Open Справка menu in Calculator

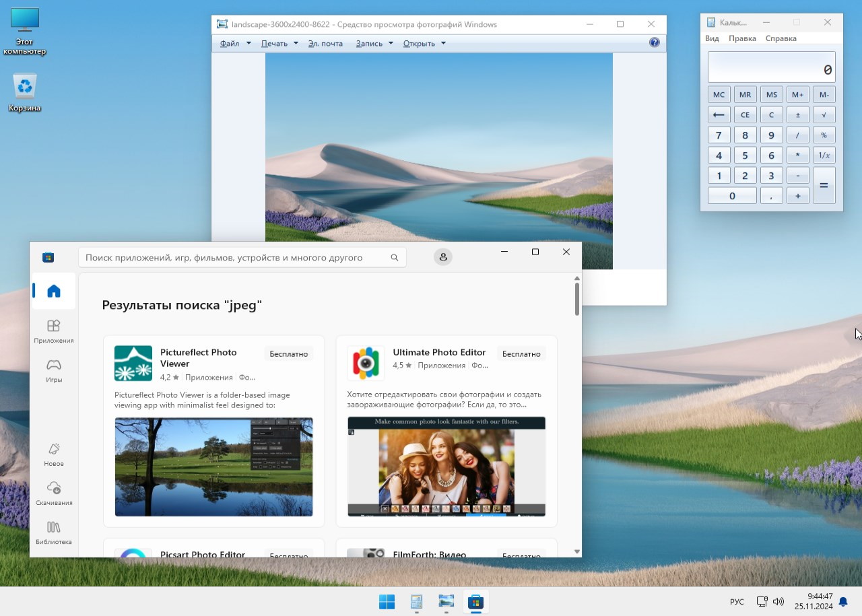[x=781, y=38]
